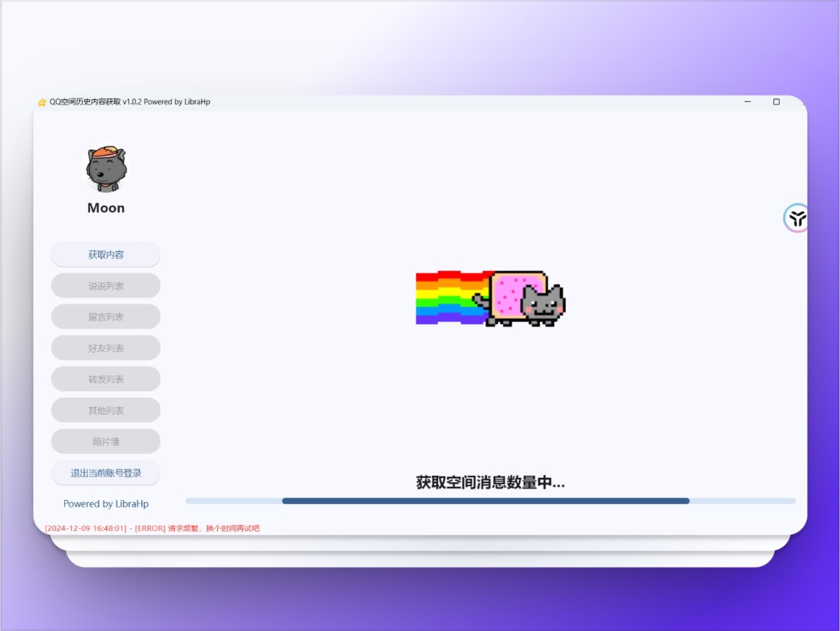Open the 说说列表 section
840x631 pixels.
(106, 286)
